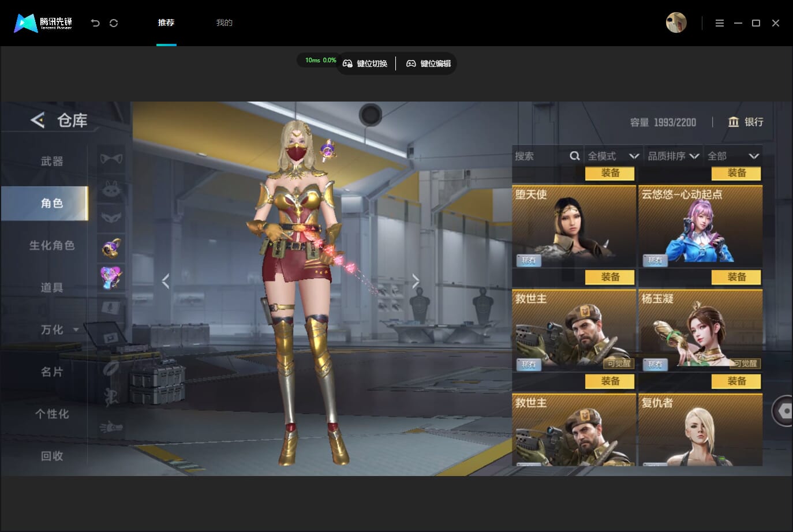Image resolution: width=793 pixels, height=532 pixels.
Task: Open the 品质排序 sort dropdown
Action: coord(674,156)
